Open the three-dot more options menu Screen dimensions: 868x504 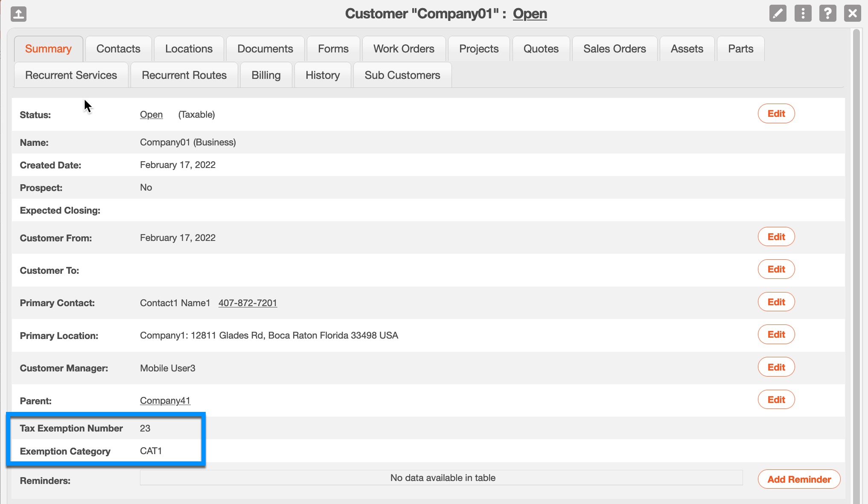pyautogui.click(x=802, y=14)
